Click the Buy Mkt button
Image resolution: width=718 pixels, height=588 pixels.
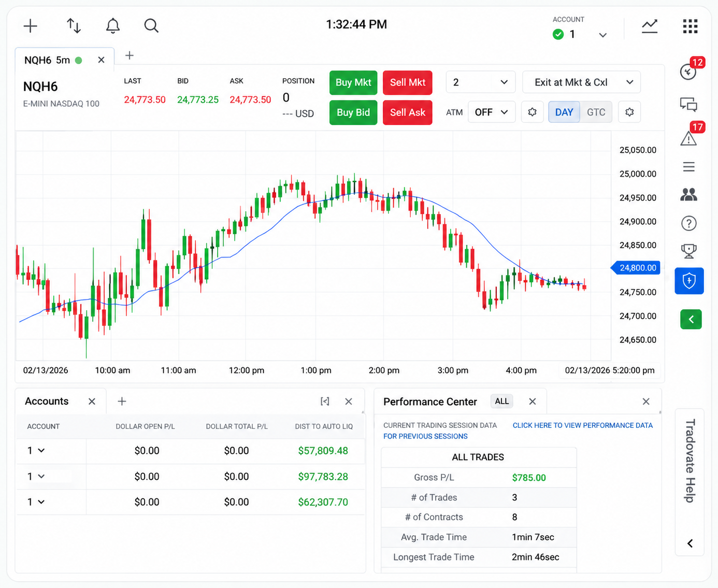(x=353, y=82)
